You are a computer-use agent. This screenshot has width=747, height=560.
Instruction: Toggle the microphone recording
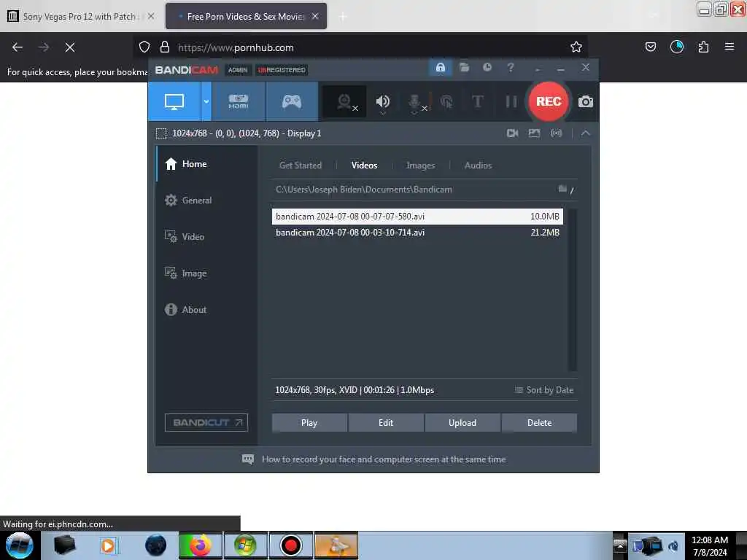[x=416, y=102]
